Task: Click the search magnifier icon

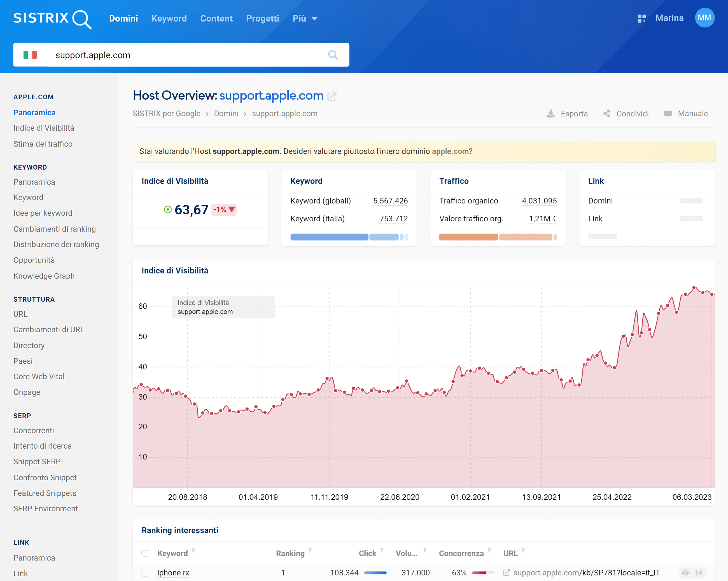Action: click(x=333, y=55)
